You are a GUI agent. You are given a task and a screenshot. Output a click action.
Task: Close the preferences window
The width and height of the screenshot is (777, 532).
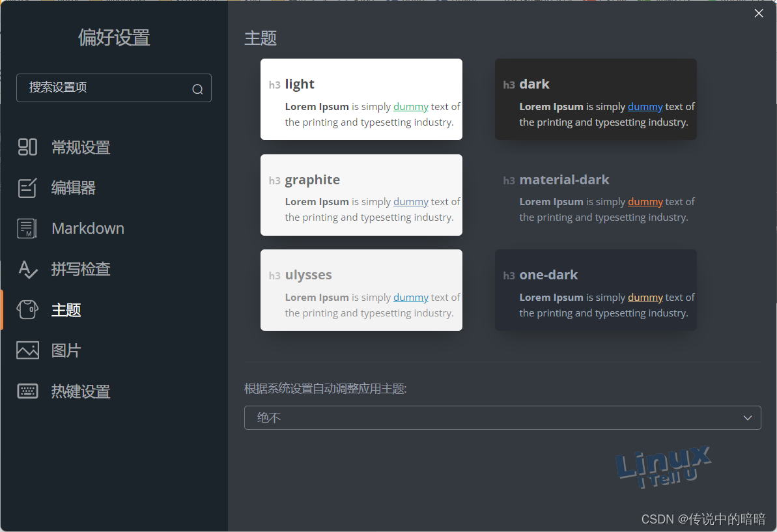click(759, 14)
